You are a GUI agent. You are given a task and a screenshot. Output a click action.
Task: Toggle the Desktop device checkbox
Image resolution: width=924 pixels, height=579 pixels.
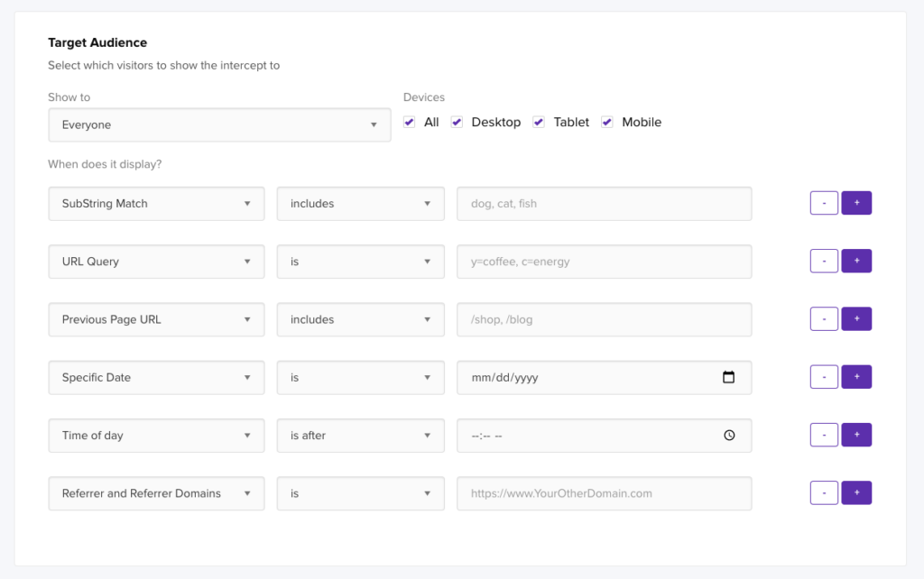point(457,123)
